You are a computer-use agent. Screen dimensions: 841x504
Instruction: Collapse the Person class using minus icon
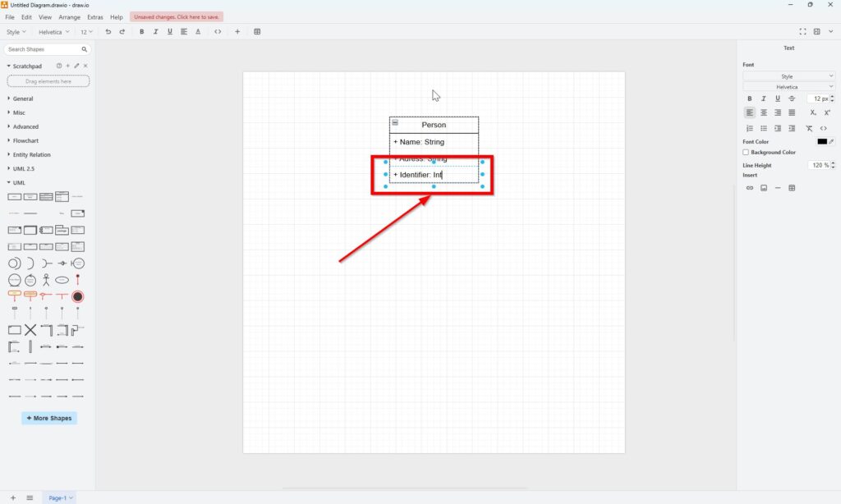(x=395, y=124)
